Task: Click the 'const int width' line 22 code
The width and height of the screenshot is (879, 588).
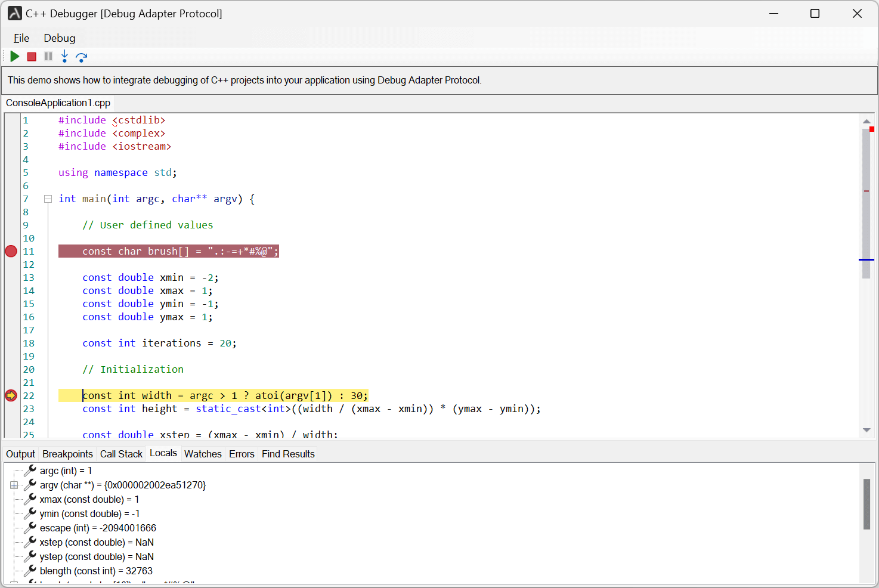Action: (x=225, y=395)
